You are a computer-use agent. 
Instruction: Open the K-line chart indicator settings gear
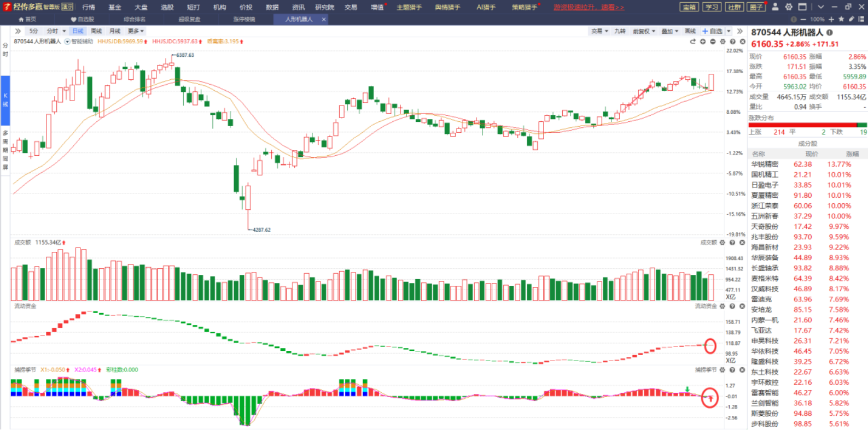(x=723, y=42)
